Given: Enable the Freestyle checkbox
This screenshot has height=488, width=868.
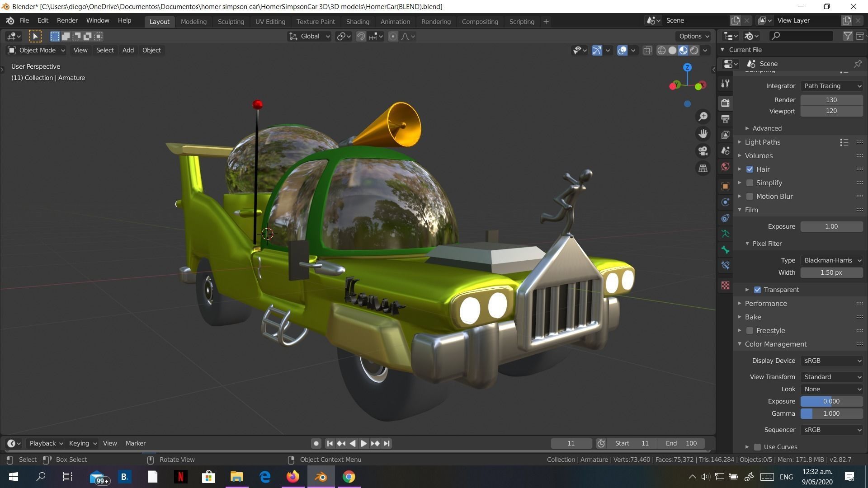Looking at the screenshot, I should (750, 330).
